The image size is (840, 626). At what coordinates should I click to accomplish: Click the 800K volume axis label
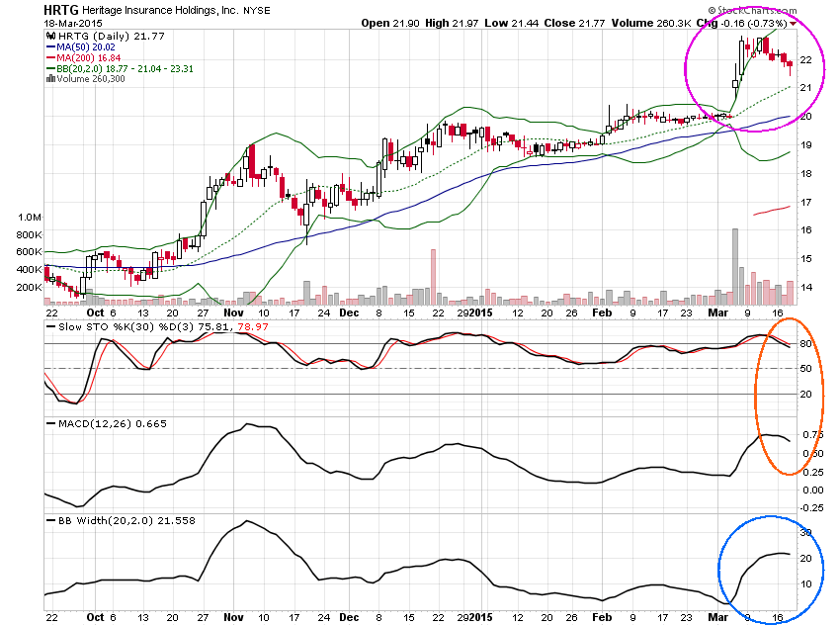(29, 234)
